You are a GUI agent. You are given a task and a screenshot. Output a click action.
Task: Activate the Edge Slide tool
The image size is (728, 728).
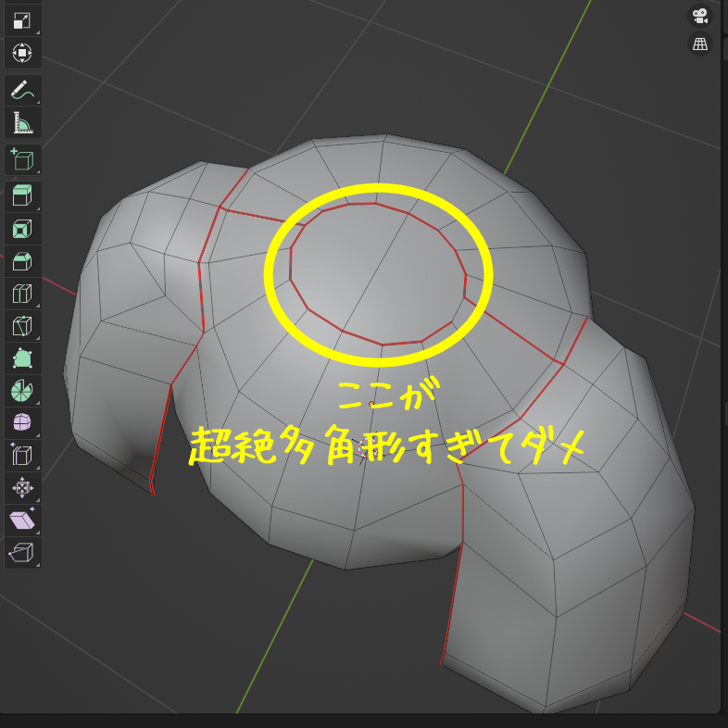coord(22,456)
